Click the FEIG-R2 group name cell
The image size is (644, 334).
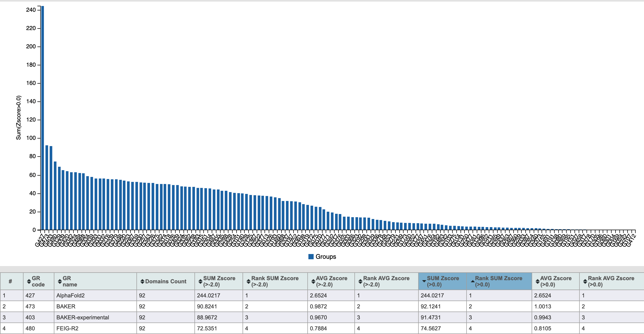tap(67, 329)
